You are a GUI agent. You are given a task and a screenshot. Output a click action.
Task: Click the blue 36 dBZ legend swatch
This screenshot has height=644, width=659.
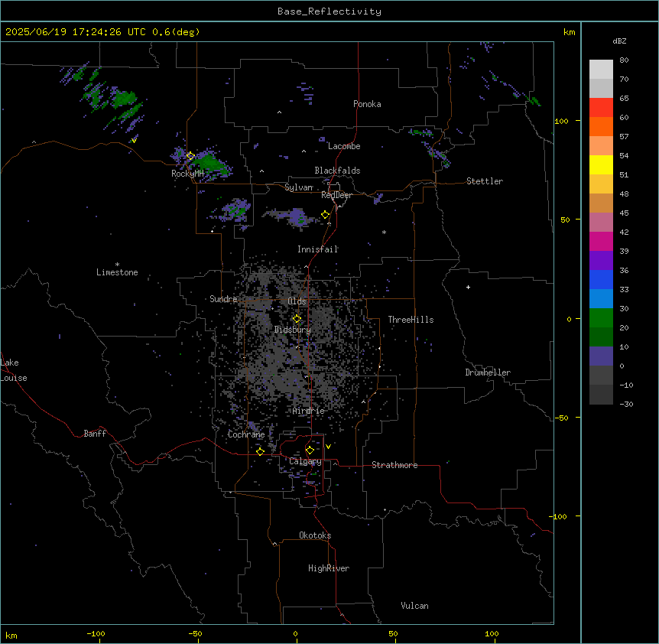[x=601, y=279]
